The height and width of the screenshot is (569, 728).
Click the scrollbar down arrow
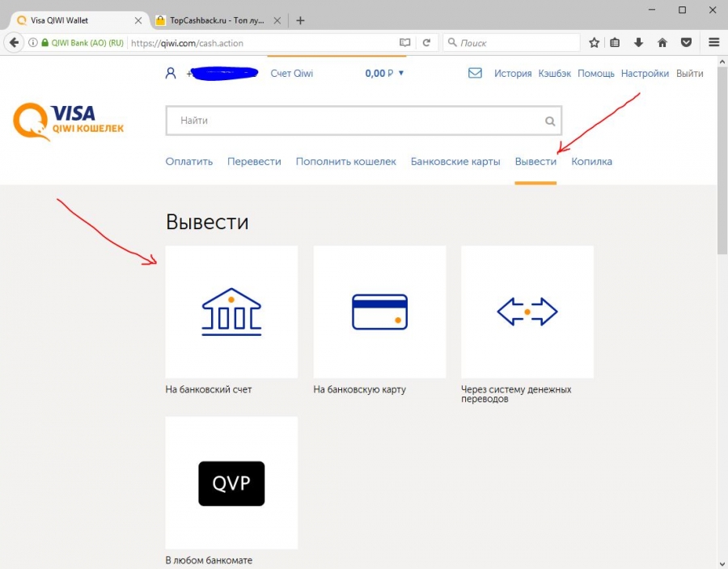722,563
